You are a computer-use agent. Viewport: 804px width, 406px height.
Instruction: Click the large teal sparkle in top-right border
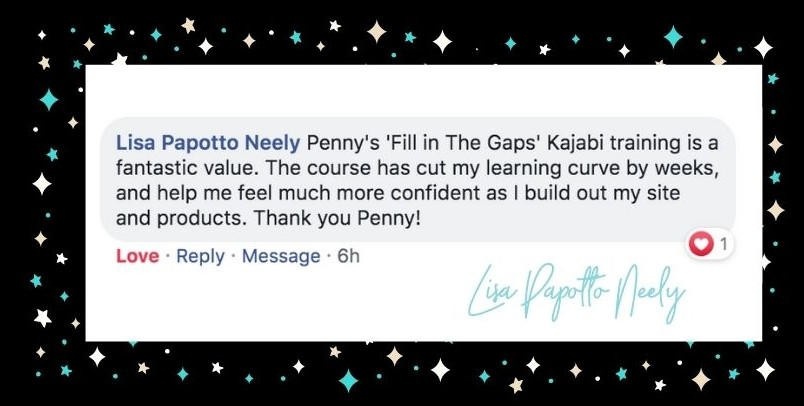pos(673,37)
